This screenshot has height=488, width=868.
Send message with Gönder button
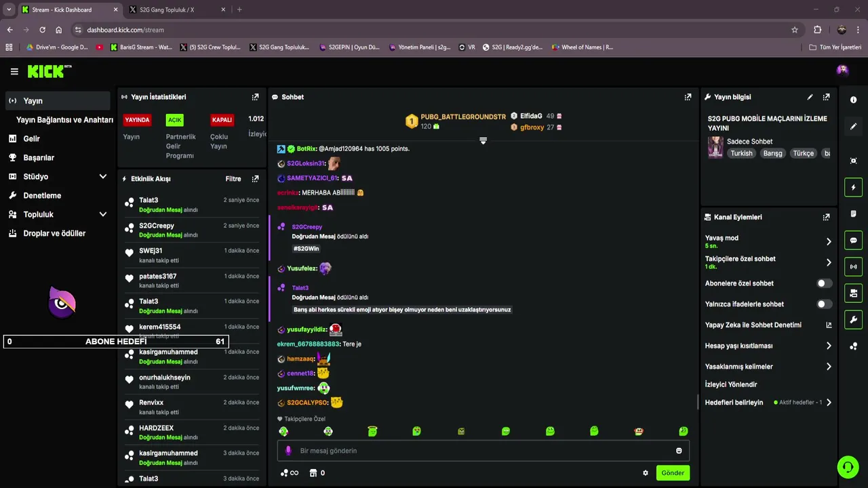click(x=673, y=473)
